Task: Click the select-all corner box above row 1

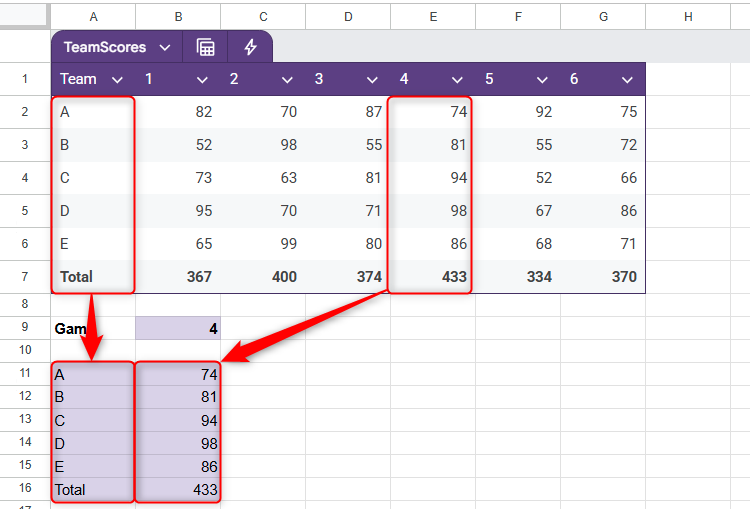Action: click(24, 15)
